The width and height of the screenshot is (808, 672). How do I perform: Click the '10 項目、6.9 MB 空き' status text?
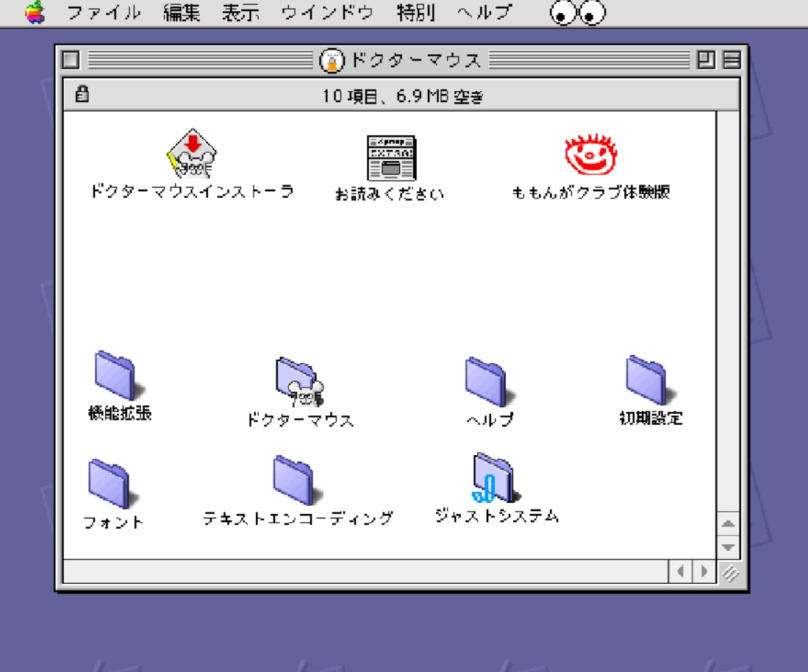[x=402, y=96]
